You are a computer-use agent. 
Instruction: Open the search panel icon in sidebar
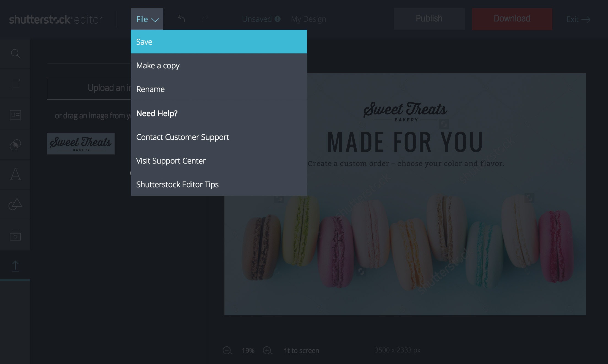point(15,54)
